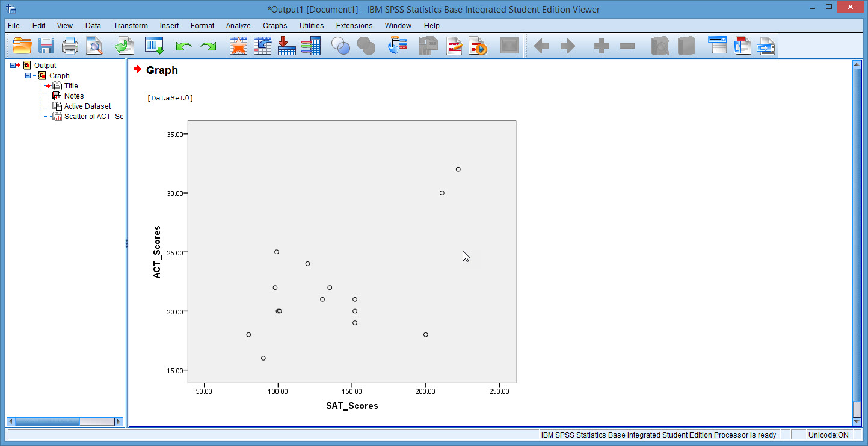Click outline pane scroll-left arrow
The image size is (868, 446).
click(10, 421)
